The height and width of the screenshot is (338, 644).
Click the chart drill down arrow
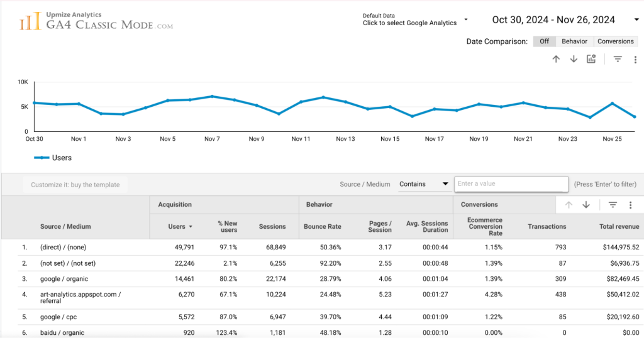pos(574,59)
